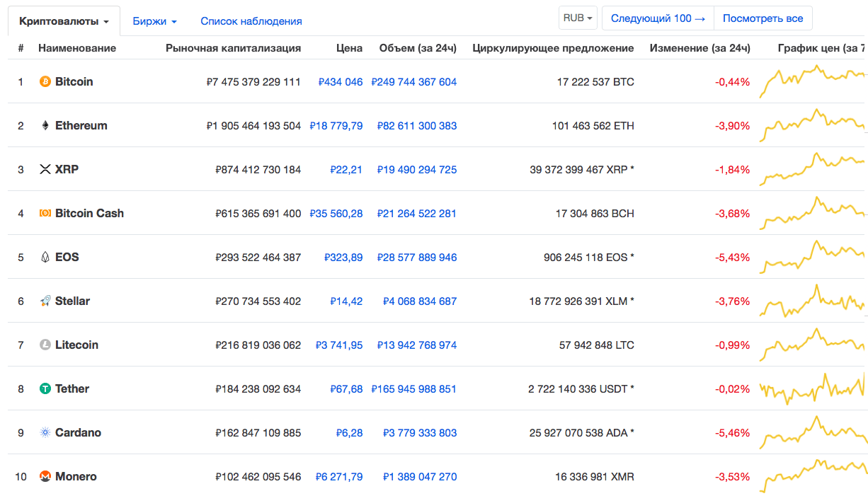Sort by Наименование column header
This screenshot has height=496, width=868.
point(77,48)
